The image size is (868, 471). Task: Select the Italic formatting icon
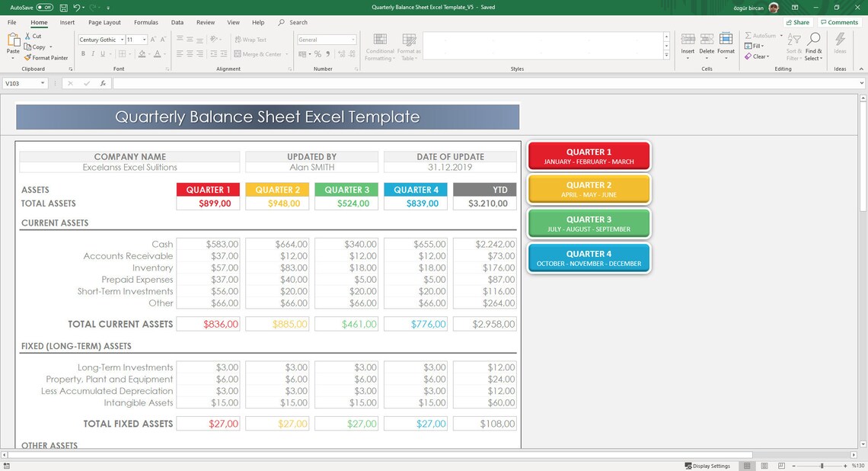click(x=93, y=53)
